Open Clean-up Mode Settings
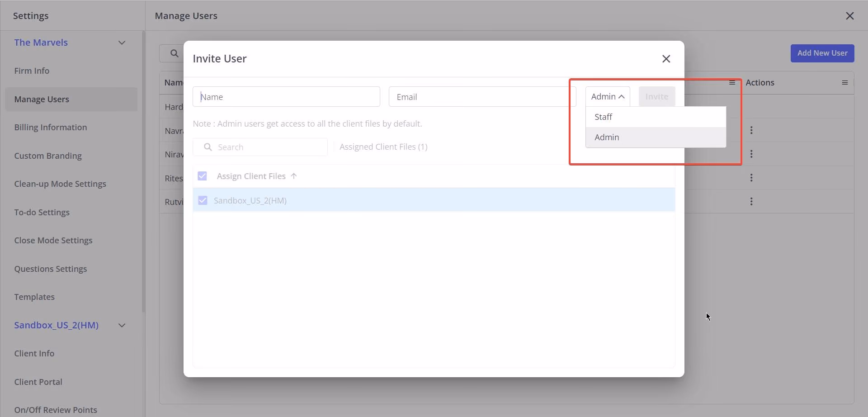Viewport: 868px width, 417px height. [60, 184]
